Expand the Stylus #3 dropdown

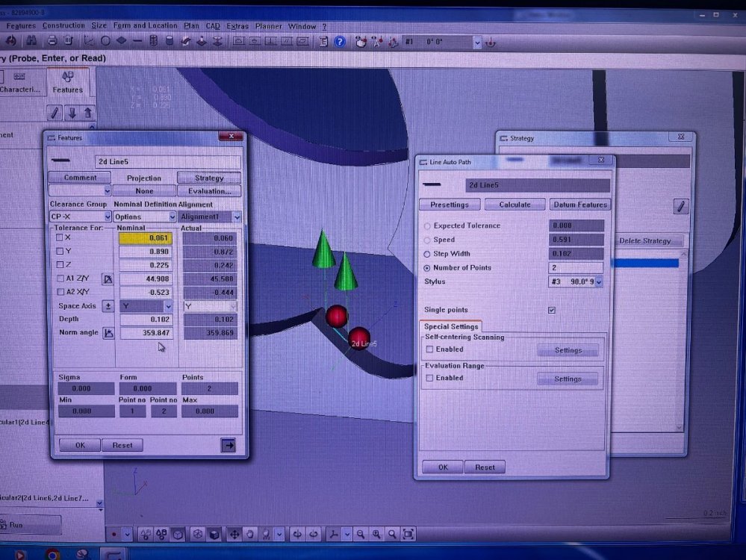[598, 282]
